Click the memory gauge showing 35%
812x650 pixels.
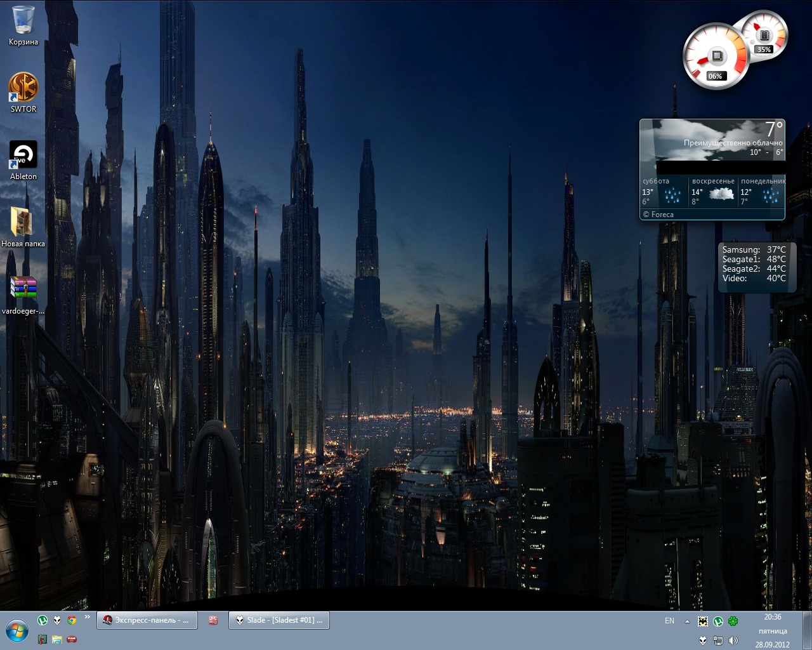764,36
